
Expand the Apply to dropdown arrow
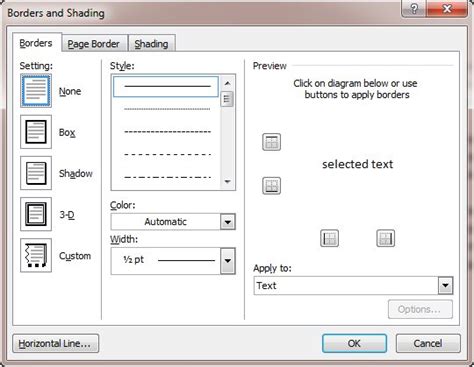tap(445, 286)
